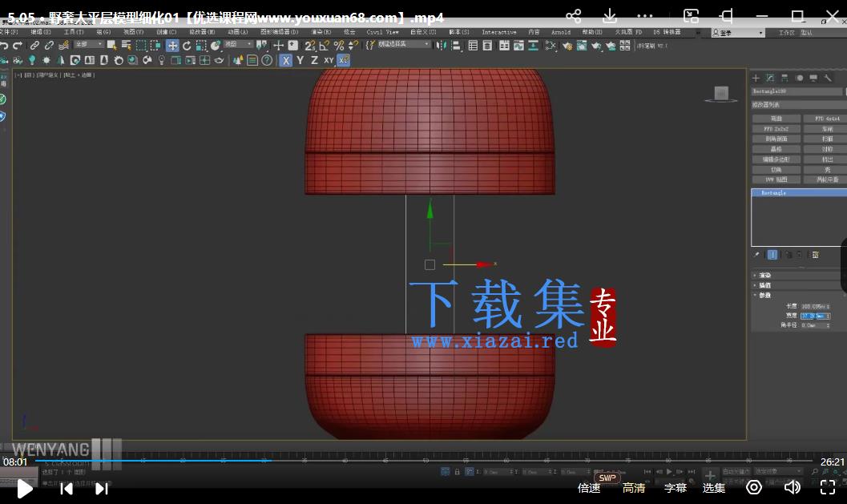Activate the Select Object tool
The width and height of the screenshot is (847, 504).
[x=112, y=46]
